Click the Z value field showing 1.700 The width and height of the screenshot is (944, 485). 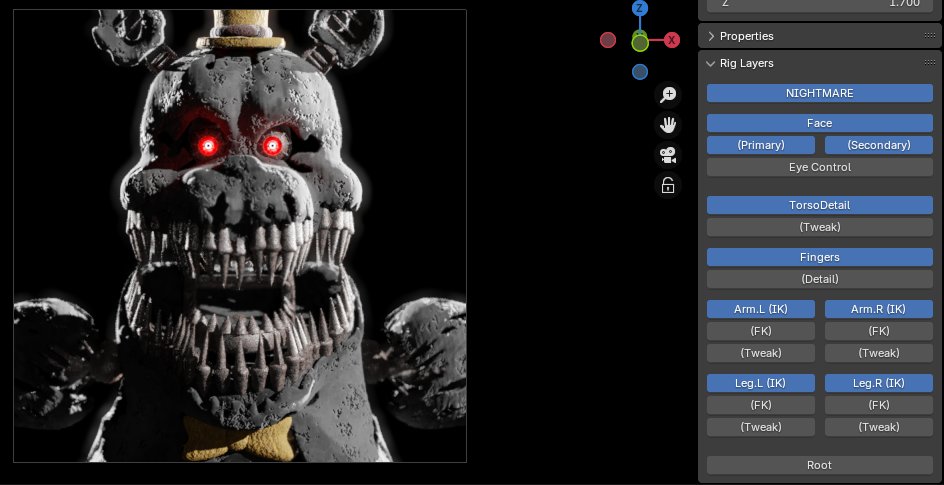click(x=819, y=5)
